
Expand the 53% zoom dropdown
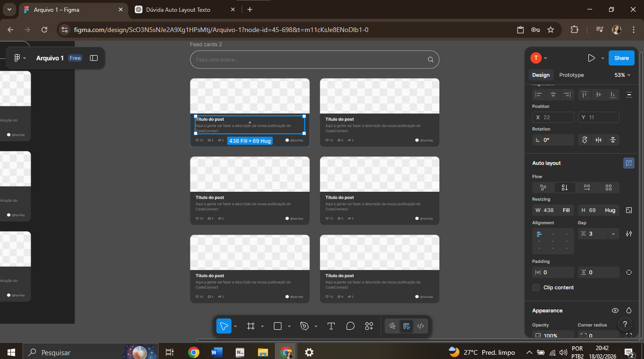(x=622, y=75)
